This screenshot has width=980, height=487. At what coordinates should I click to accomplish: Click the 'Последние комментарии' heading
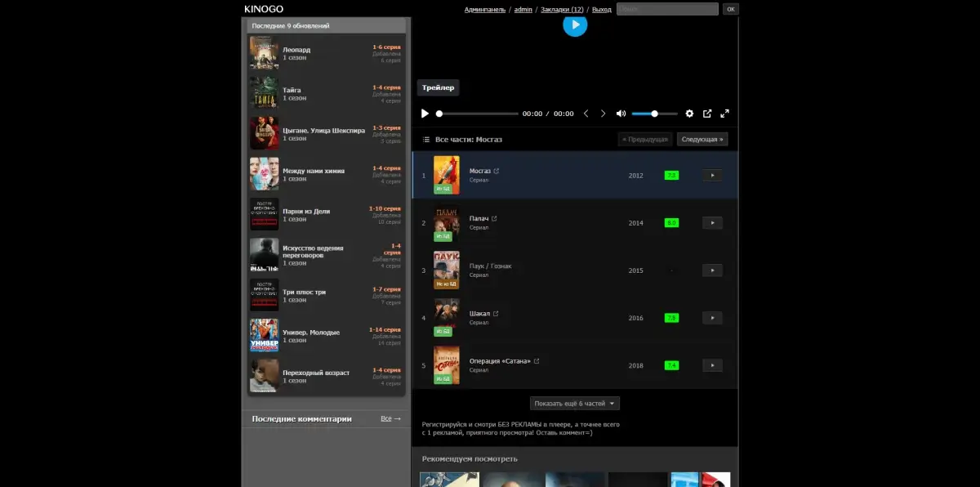(302, 418)
